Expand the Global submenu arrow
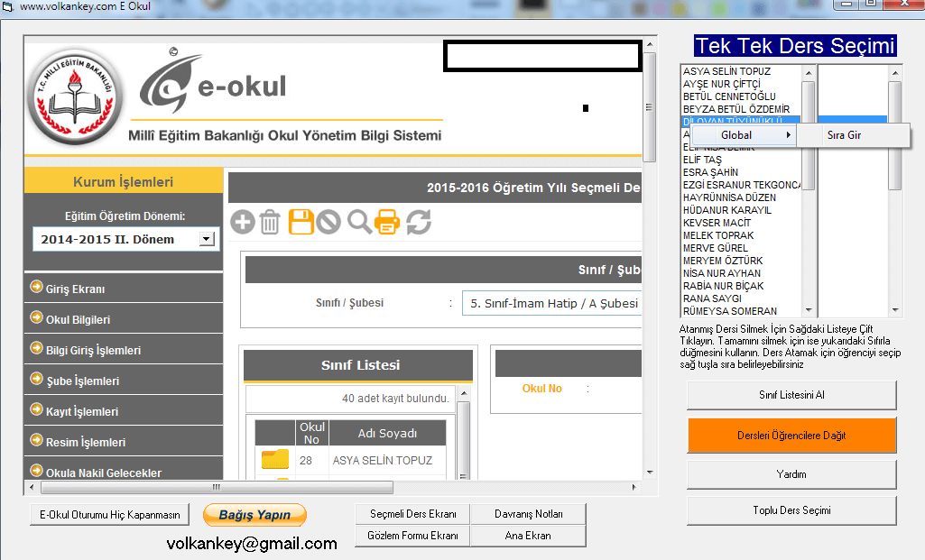Viewport: 925px width, 560px height. click(x=790, y=135)
